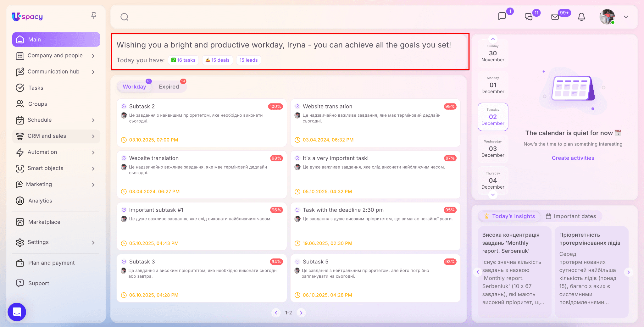Go to next page of tasks

301,313
